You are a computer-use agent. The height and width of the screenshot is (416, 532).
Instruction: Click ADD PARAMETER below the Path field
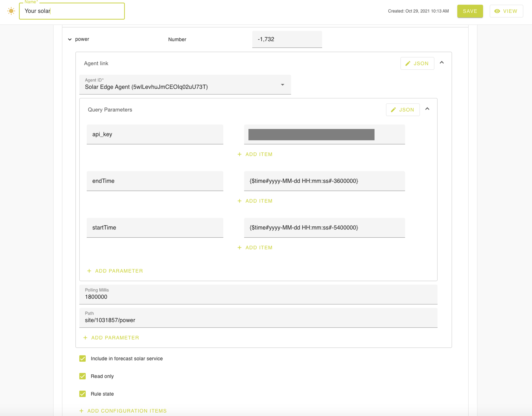(111, 338)
